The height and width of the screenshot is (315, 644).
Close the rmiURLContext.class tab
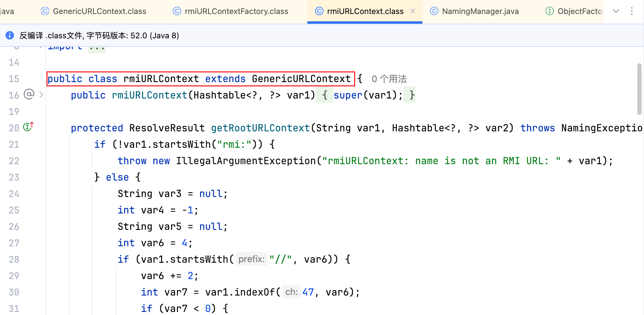(x=413, y=11)
